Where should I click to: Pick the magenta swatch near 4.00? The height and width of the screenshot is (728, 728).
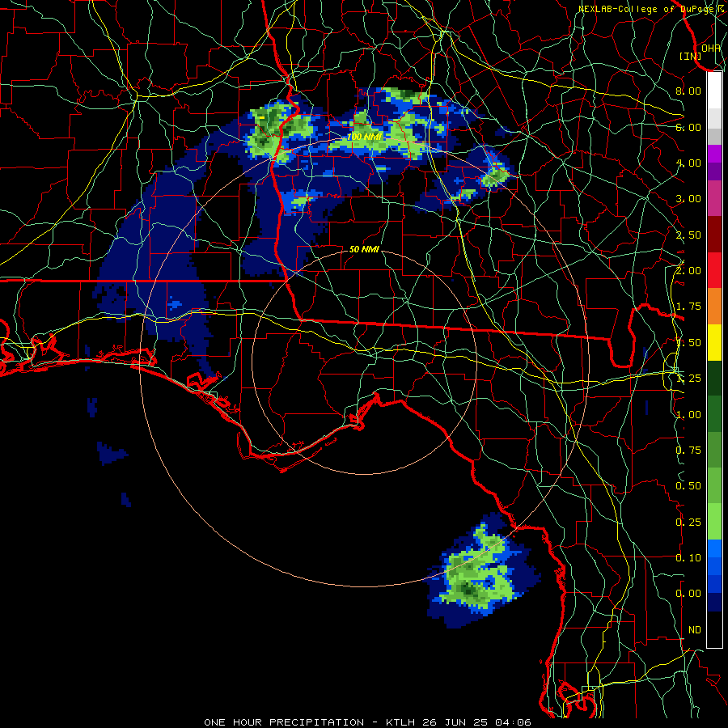tap(714, 154)
